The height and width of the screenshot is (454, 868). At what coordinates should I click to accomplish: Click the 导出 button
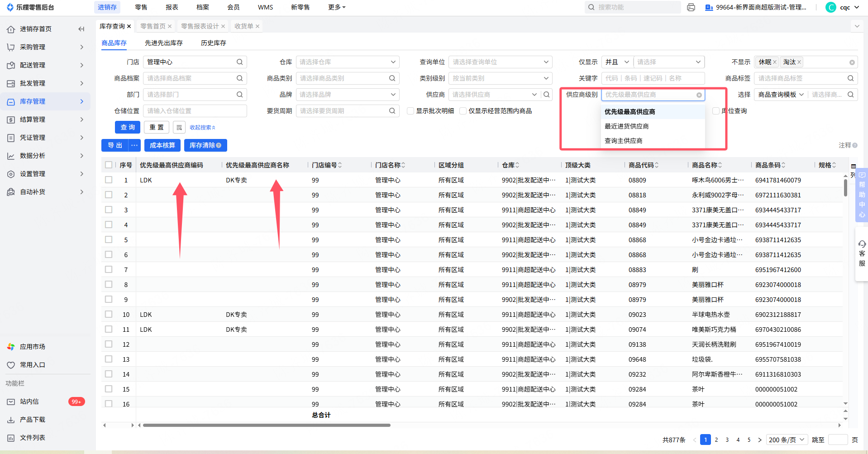115,145
